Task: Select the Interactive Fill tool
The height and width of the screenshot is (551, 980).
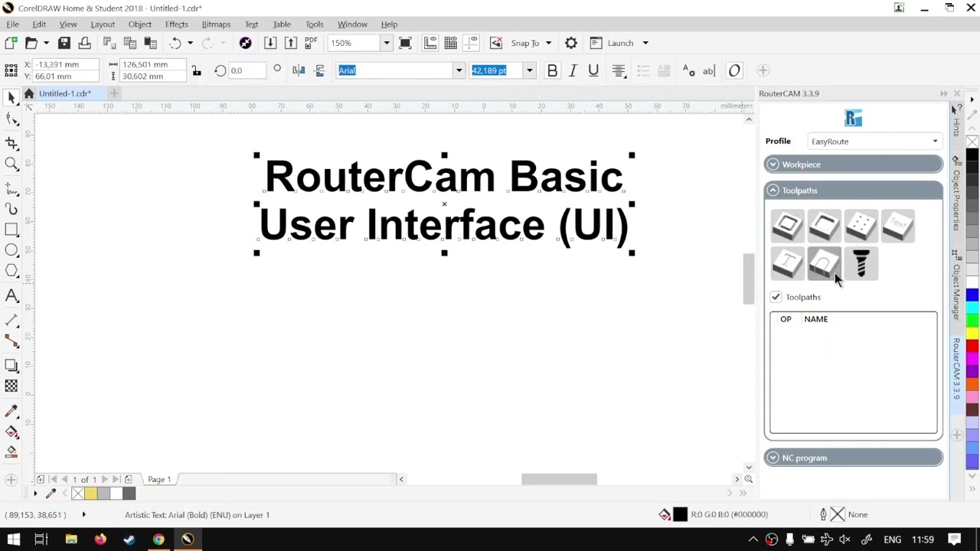Action: (11, 432)
